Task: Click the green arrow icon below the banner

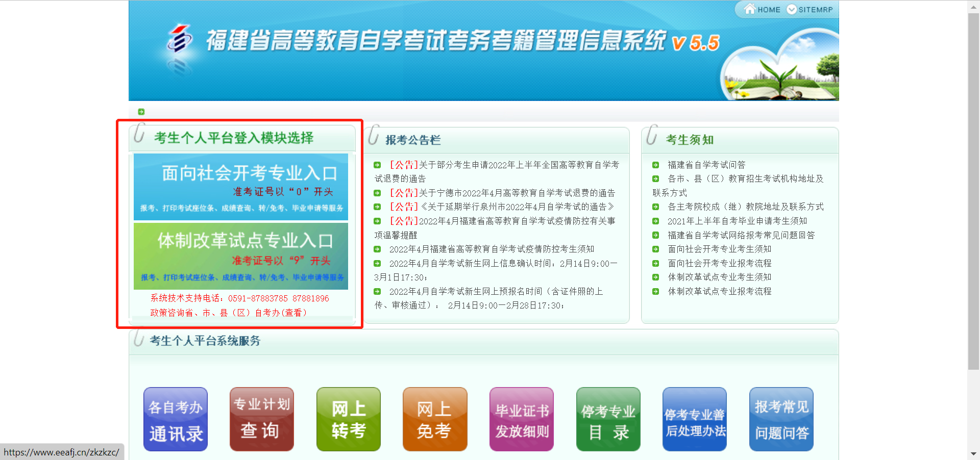Action: pyautogui.click(x=141, y=112)
